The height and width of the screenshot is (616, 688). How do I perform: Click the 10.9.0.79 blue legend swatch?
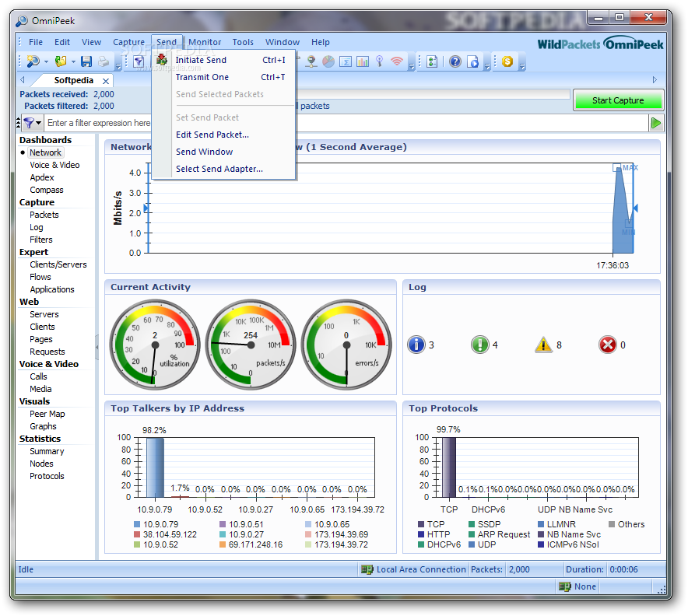tap(137, 524)
